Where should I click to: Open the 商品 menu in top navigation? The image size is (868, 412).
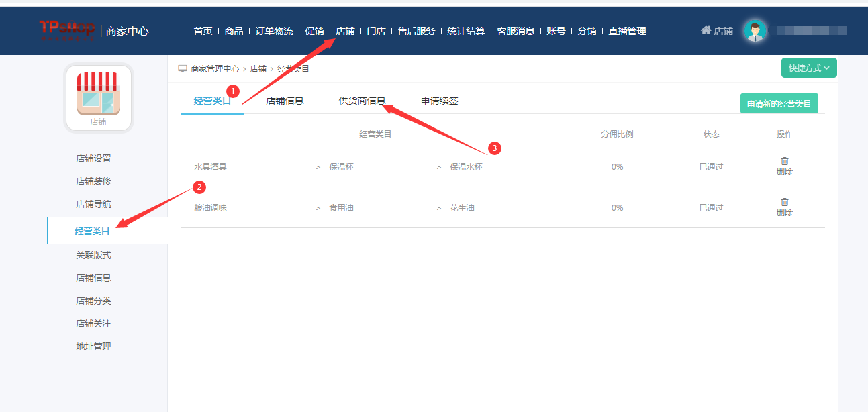(x=234, y=31)
